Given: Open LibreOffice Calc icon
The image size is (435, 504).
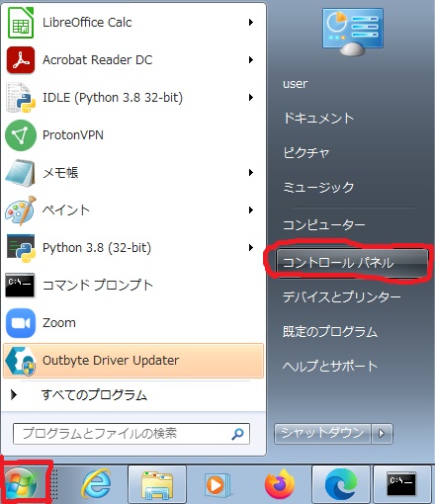Looking at the screenshot, I should coord(21,23).
